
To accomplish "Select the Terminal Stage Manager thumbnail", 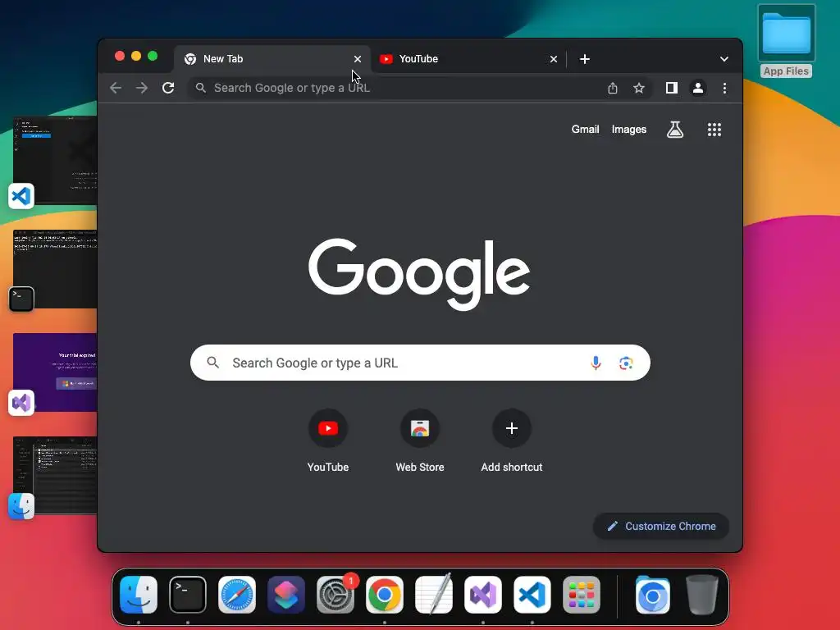I will tap(55, 269).
